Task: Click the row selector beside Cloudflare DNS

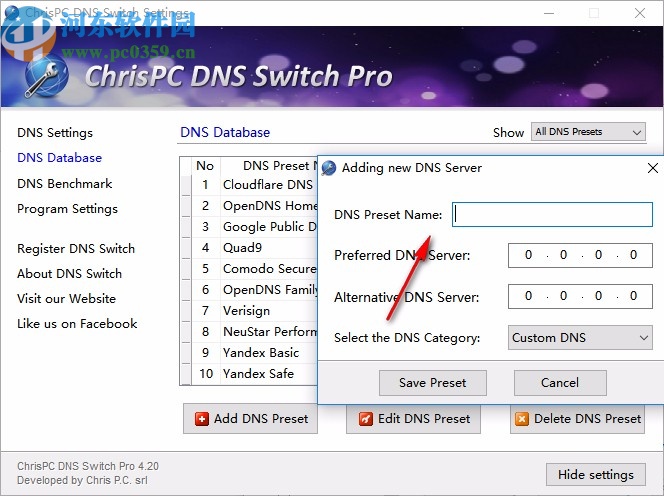Action: [x=186, y=185]
